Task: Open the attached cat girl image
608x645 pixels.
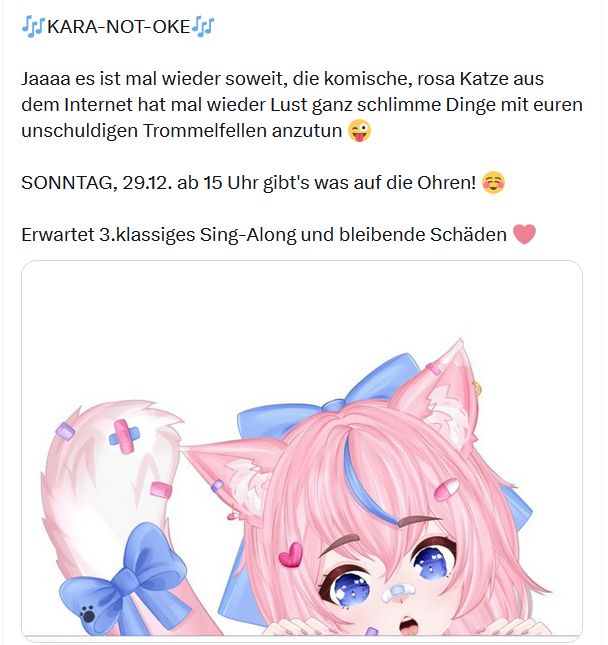Action: [302, 449]
